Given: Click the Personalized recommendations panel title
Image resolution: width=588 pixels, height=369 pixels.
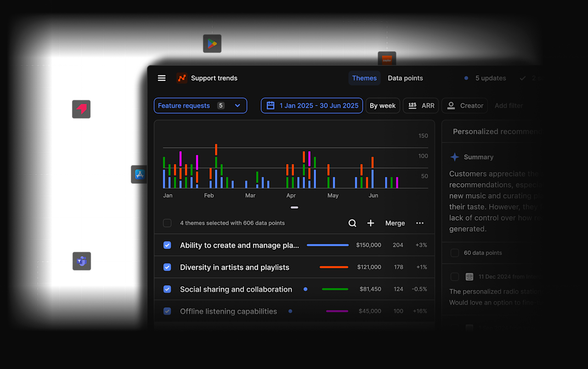Looking at the screenshot, I should [x=497, y=132].
